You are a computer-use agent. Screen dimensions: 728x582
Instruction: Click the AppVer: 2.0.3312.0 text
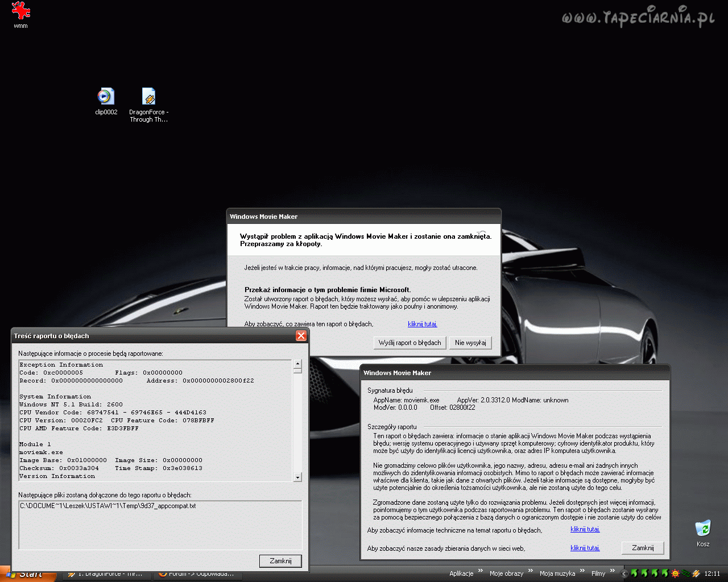coord(483,400)
